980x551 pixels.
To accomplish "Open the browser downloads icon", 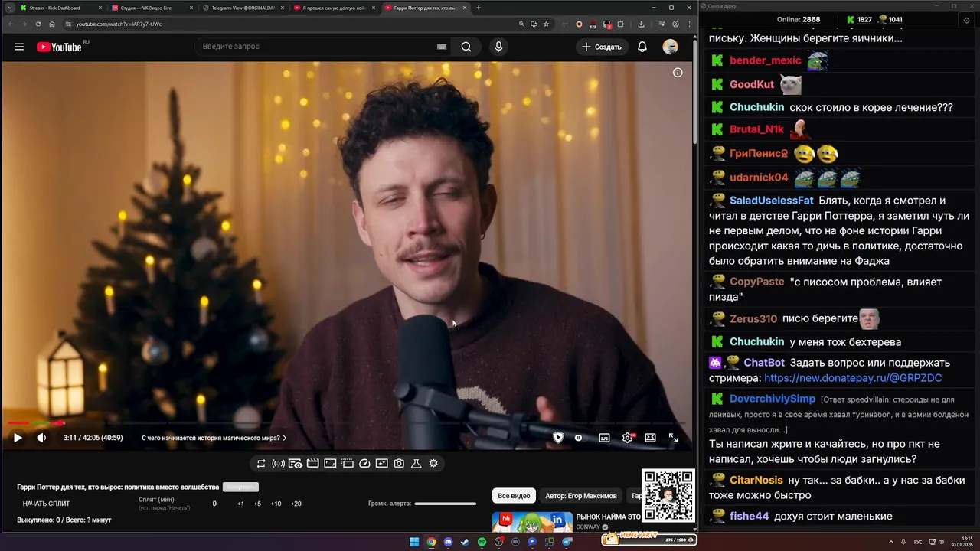I will point(641,24).
